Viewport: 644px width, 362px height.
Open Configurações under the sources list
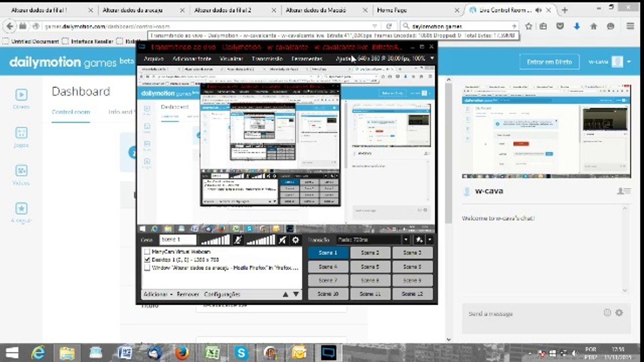(222, 294)
